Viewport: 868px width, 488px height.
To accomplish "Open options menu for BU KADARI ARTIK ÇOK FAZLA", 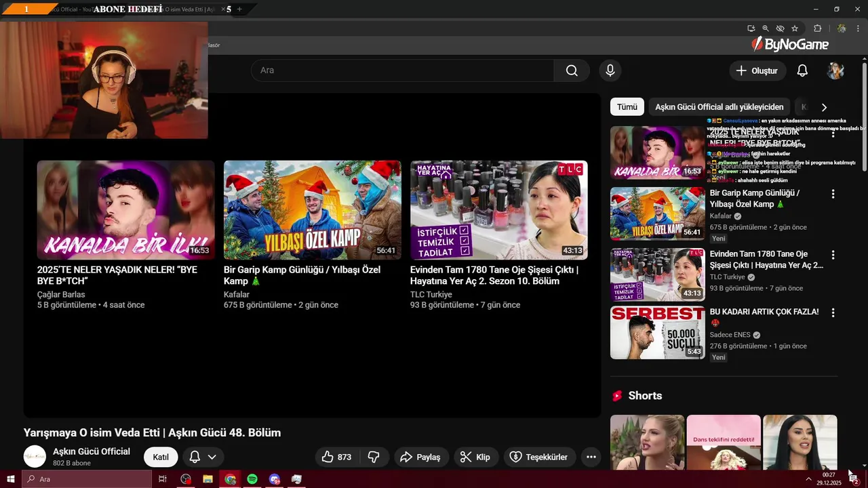I will (x=833, y=312).
